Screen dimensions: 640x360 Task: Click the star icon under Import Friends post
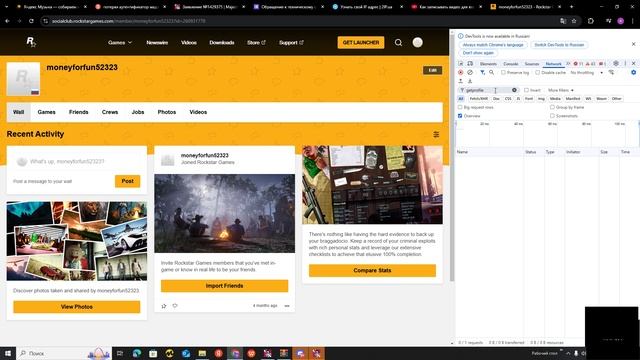click(164, 306)
